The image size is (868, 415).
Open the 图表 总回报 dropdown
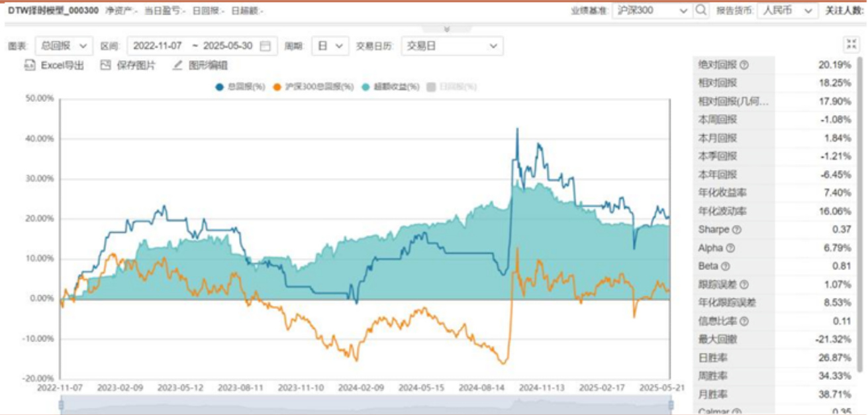click(x=64, y=46)
